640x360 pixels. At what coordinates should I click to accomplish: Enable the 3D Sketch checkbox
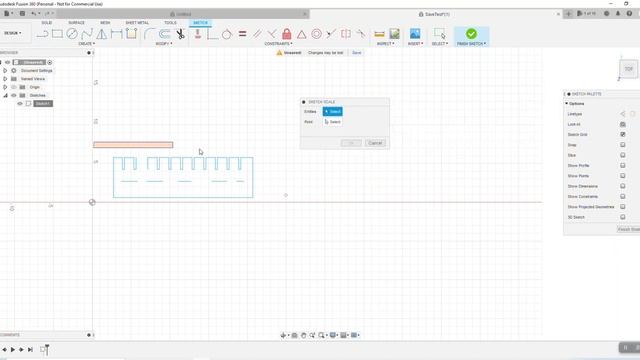pos(622,217)
